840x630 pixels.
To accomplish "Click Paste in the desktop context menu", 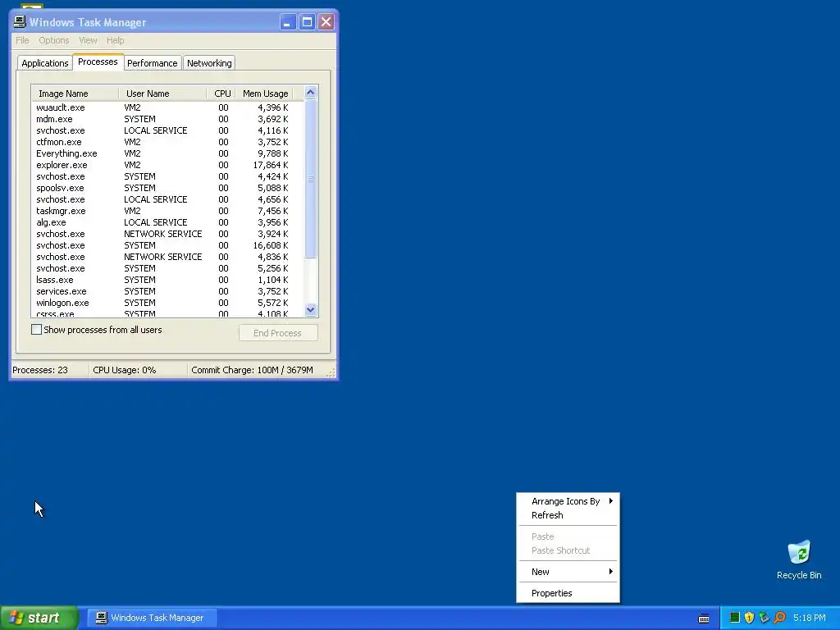I will tap(568, 536).
